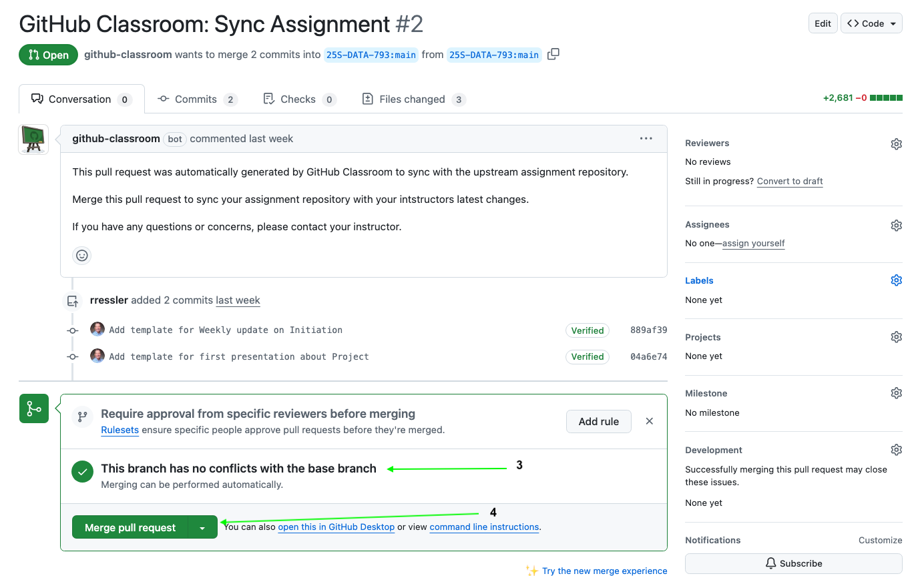Click 'commented last week' timestamp
This screenshot has height=576, width=924.
242,139
